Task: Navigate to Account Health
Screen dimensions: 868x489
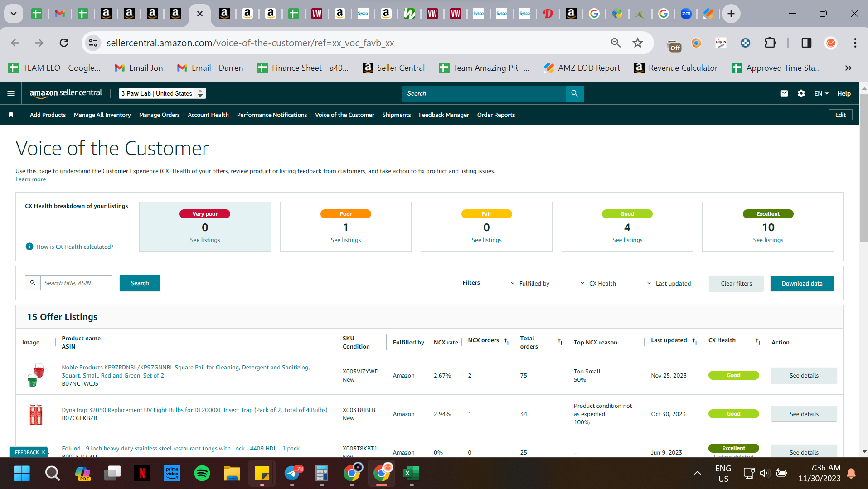Action: point(208,115)
